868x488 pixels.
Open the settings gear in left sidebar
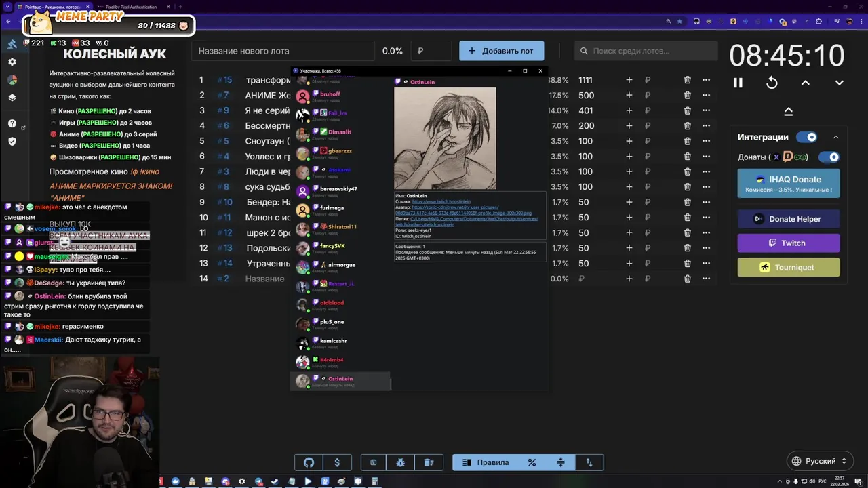coord(12,62)
